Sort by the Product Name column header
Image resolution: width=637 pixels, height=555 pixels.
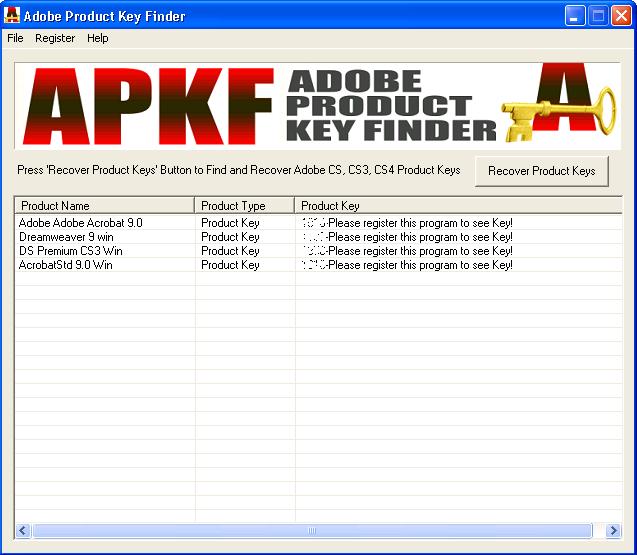pyautogui.click(x=104, y=206)
